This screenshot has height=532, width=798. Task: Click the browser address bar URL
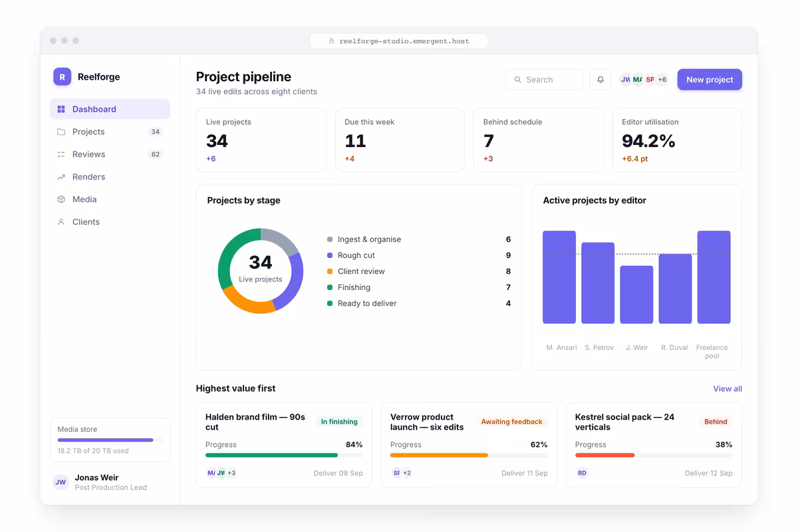click(399, 41)
